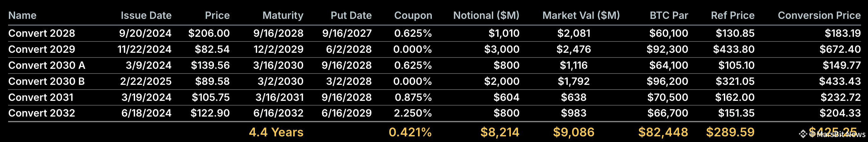868x142 pixels.
Task: Select the Convert 2029 row name
Action: (x=42, y=49)
